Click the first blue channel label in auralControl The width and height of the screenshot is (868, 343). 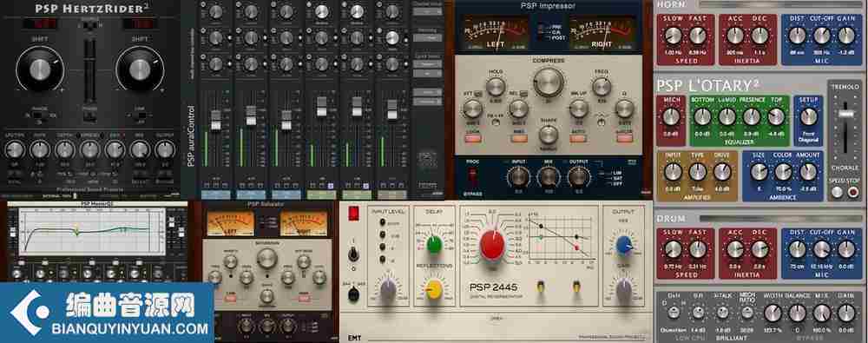[x=215, y=195]
